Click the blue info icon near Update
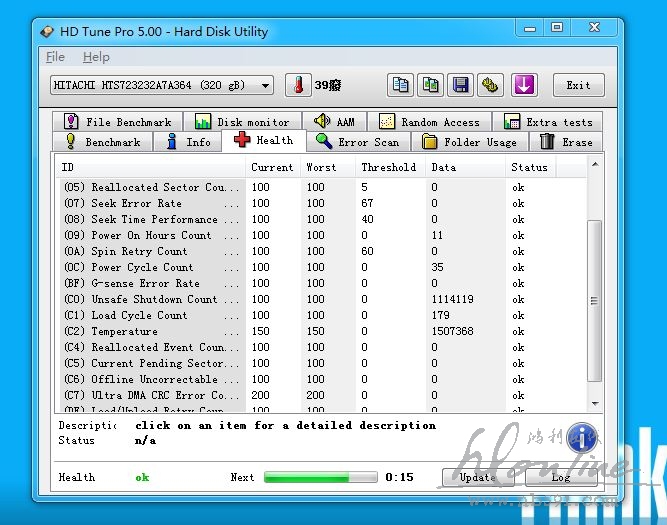This screenshot has height=525, width=667. click(582, 437)
